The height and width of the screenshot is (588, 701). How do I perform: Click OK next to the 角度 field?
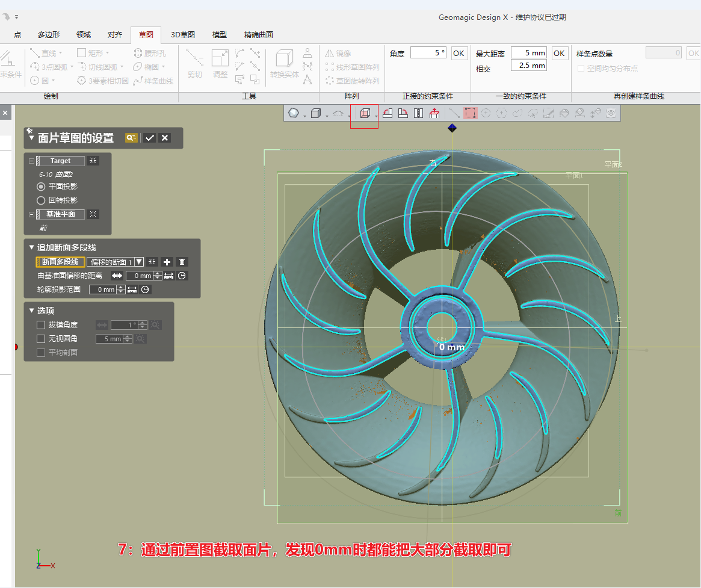click(459, 53)
